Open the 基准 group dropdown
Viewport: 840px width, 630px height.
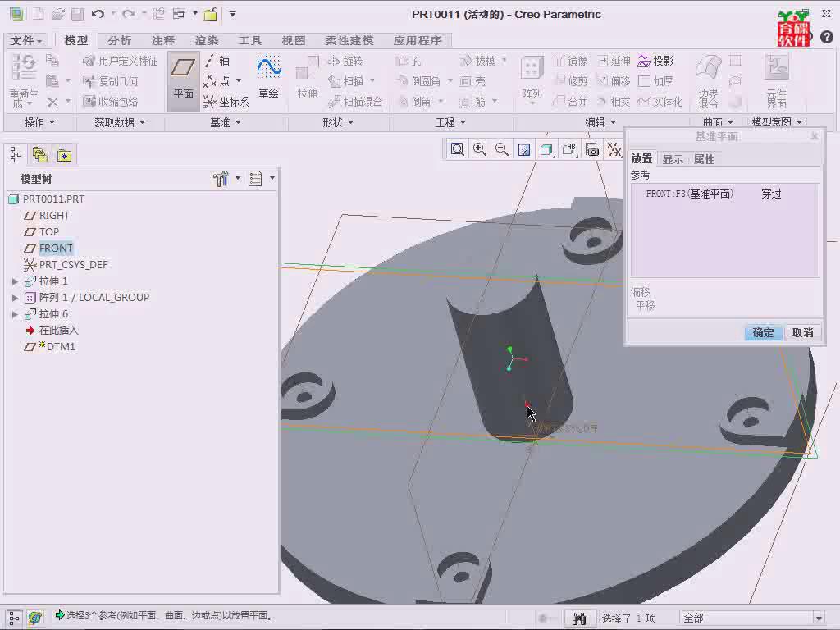[226, 123]
